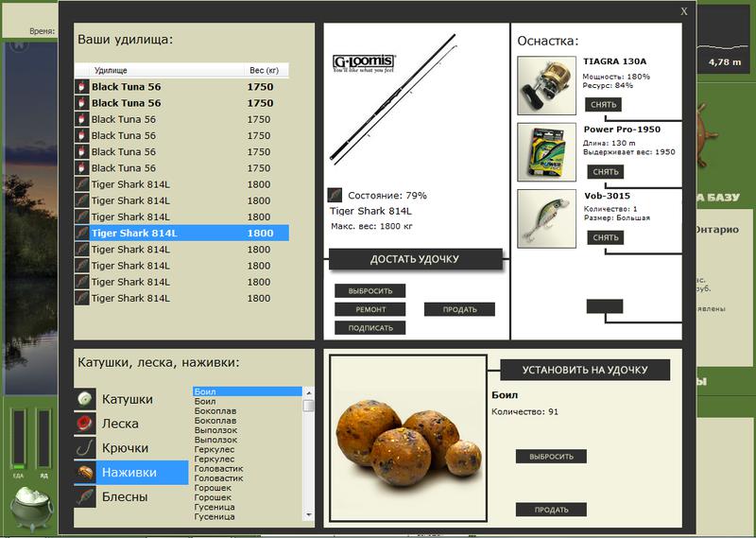Click the Макс. вес: 1800 кг text
Screen dimensions: 756x538
click(x=371, y=226)
